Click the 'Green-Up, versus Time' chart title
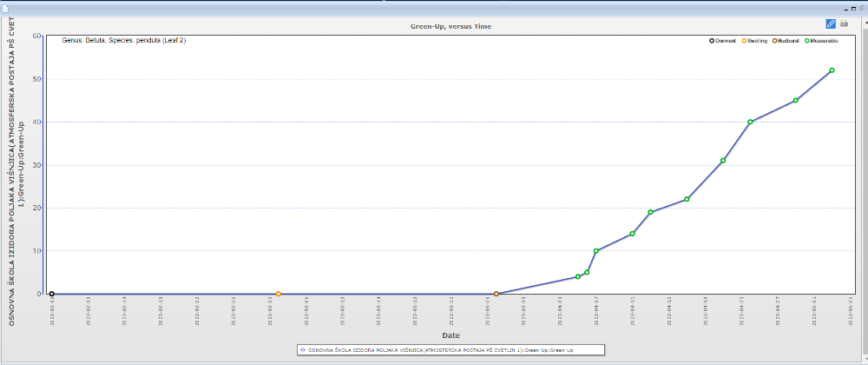The width and height of the screenshot is (868, 365). click(x=450, y=27)
